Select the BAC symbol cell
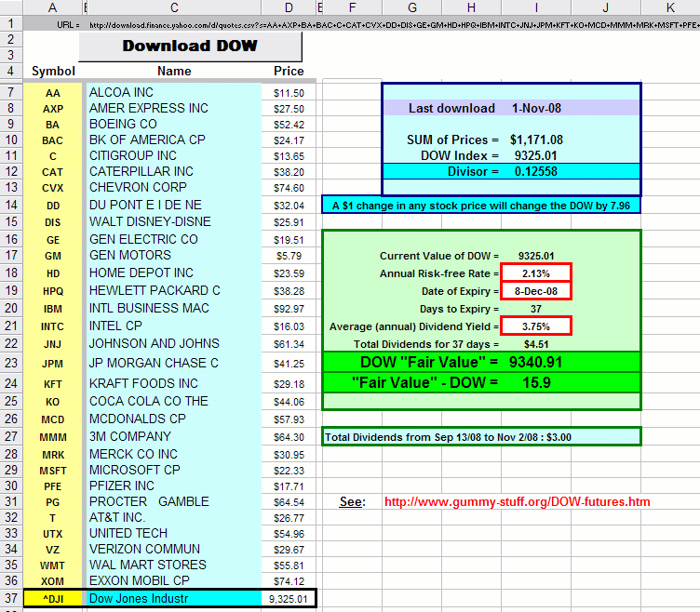 pyautogui.click(x=53, y=140)
